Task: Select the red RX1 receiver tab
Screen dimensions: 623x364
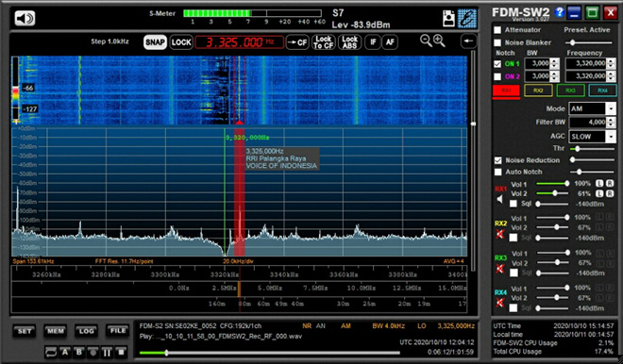Action: (506, 91)
